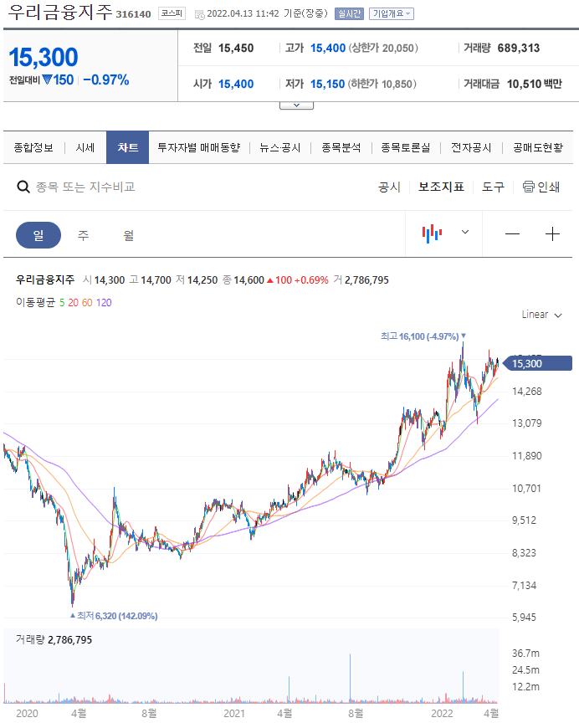Select the 5-day moving average label
The image size is (579, 728).
(62, 303)
